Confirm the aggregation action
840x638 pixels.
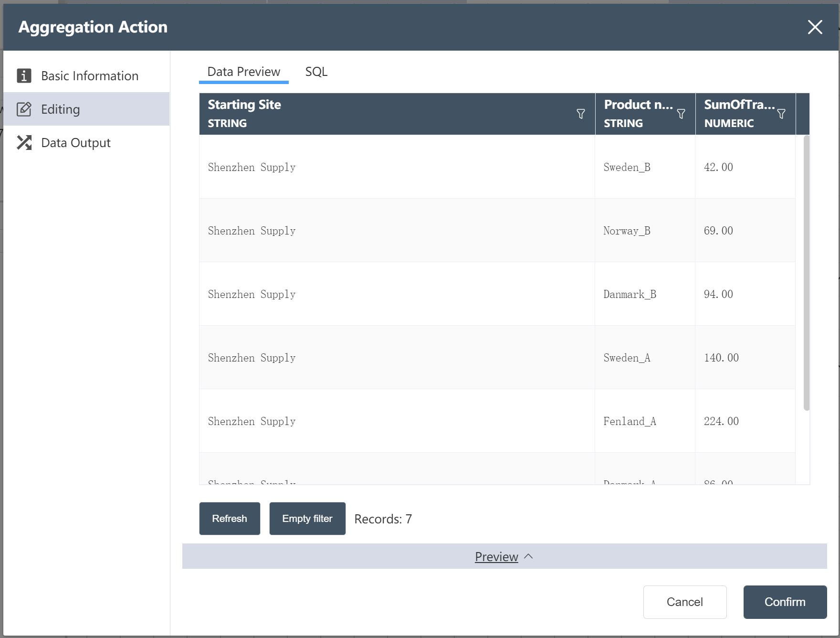click(785, 602)
